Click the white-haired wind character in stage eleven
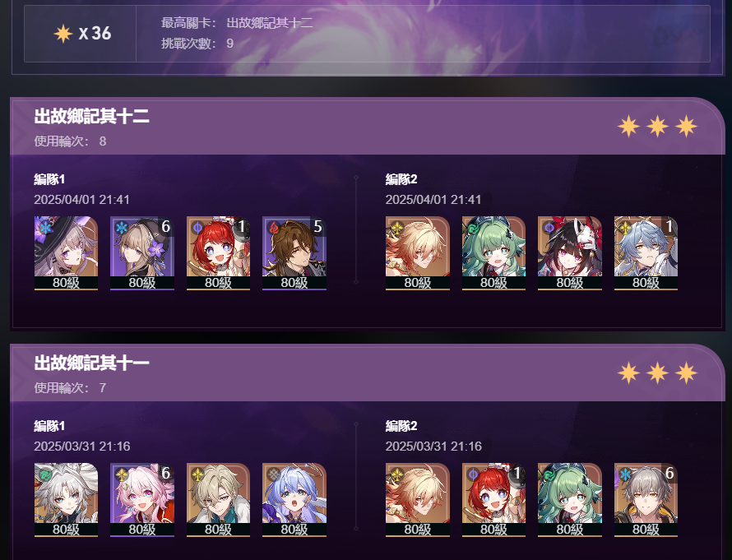This screenshot has height=560, width=732. (66, 500)
